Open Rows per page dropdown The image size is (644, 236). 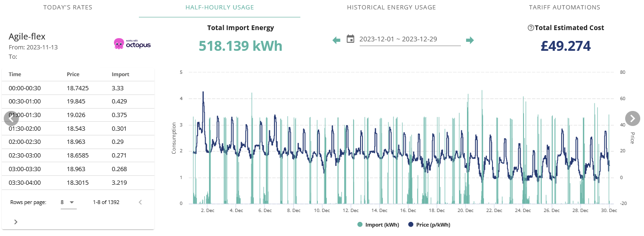(x=68, y=202)
